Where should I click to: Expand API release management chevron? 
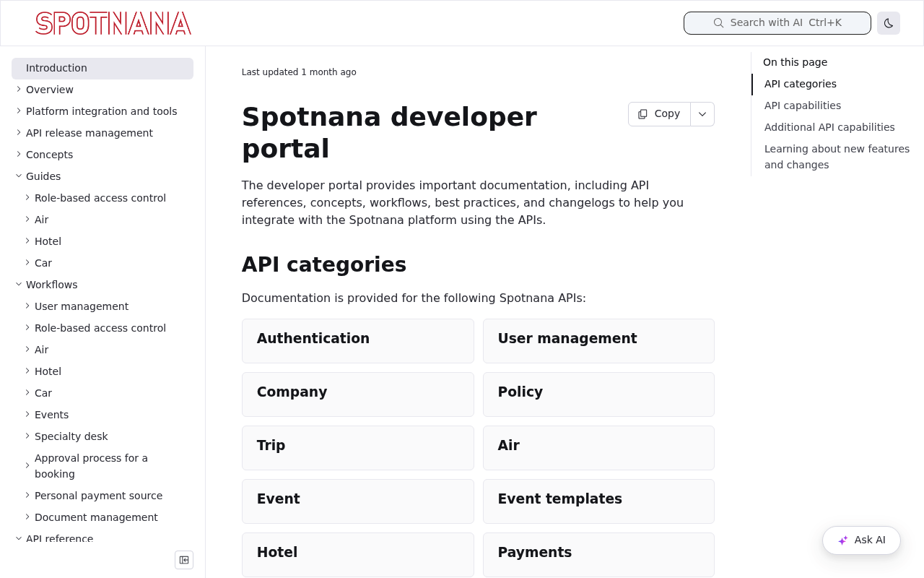[x=19, y=133]
